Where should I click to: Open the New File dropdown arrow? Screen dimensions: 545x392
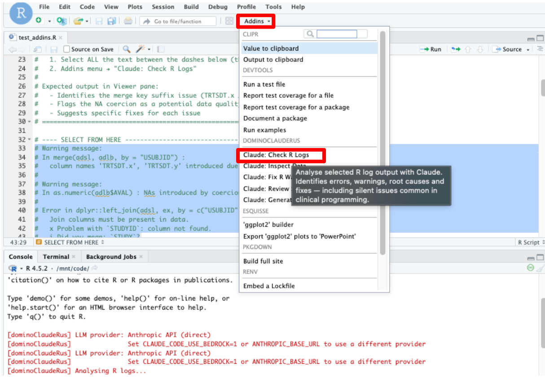click(49, 21)
